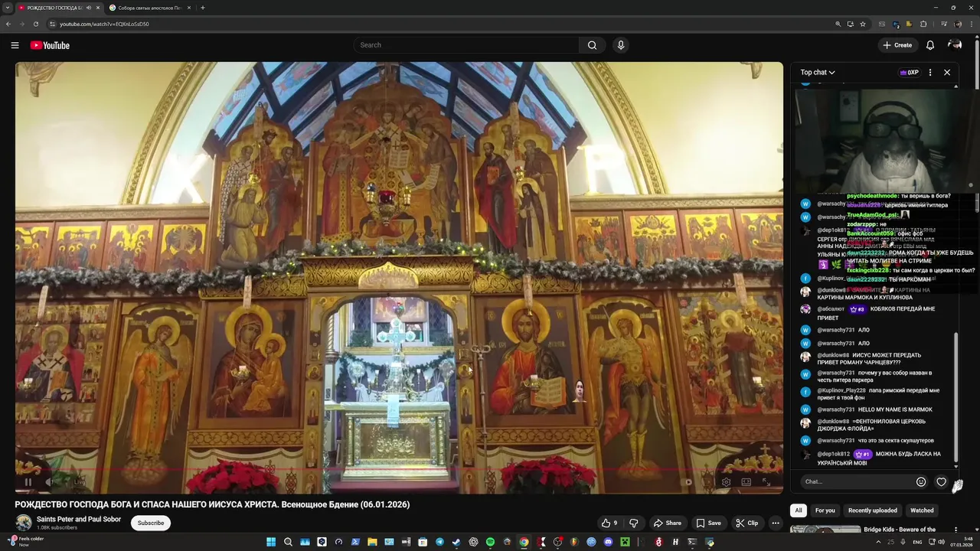Mute the video volume
This screenshot has width=980, height=551.
point(48,482)
